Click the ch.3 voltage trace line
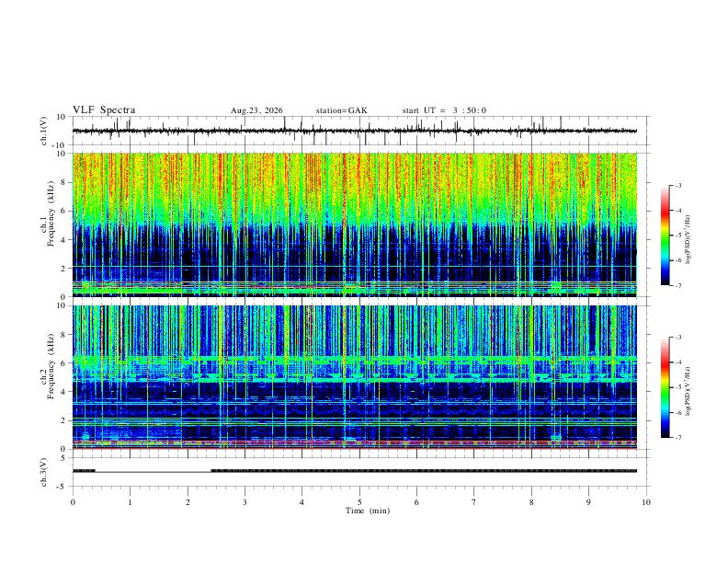This screenshot has height=563, width=728. pos(355,471)
